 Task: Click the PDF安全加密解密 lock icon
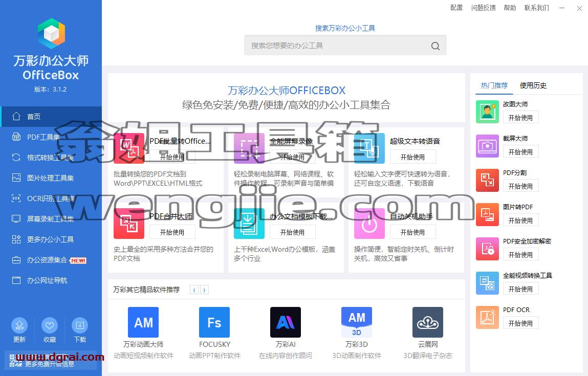coord(487,249)
